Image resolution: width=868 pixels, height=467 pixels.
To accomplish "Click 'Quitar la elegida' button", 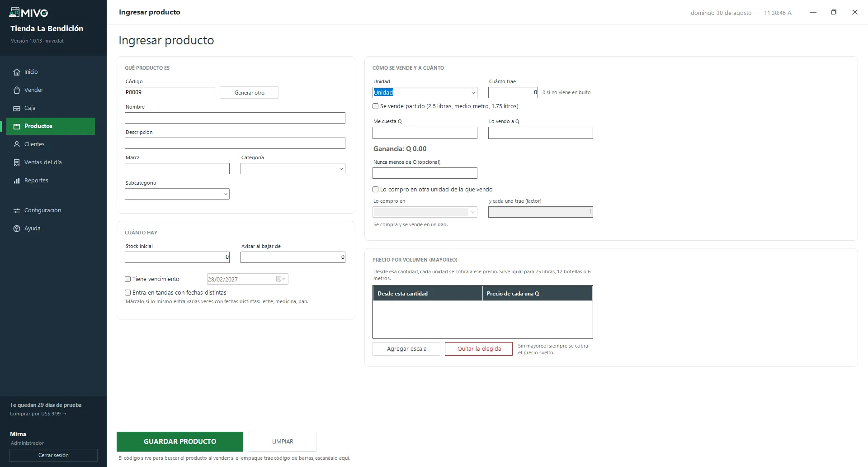I will point(479,349).
